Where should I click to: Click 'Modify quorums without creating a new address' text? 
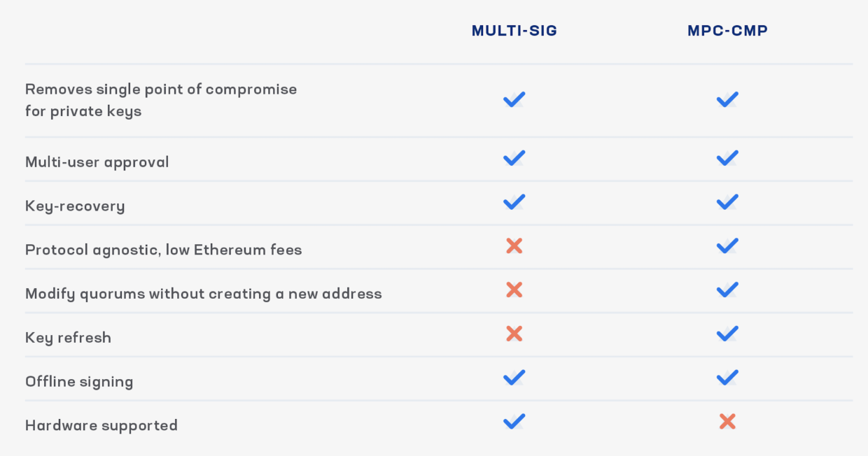tap(203, 294)
